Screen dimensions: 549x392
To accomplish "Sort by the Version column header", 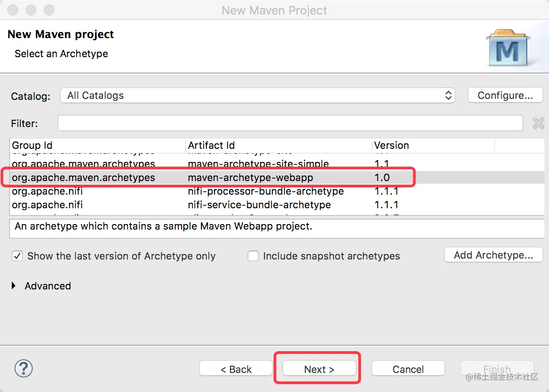I will [x=433, y=145].
